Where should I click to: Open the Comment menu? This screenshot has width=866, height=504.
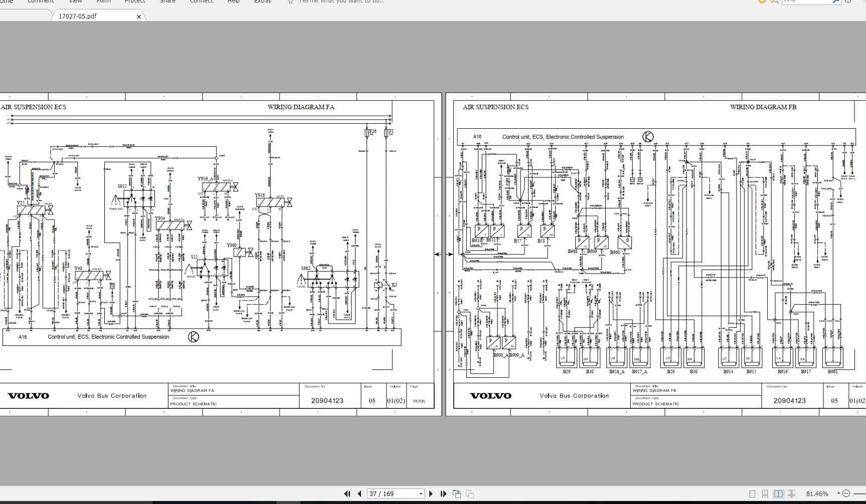click(40, 2)
